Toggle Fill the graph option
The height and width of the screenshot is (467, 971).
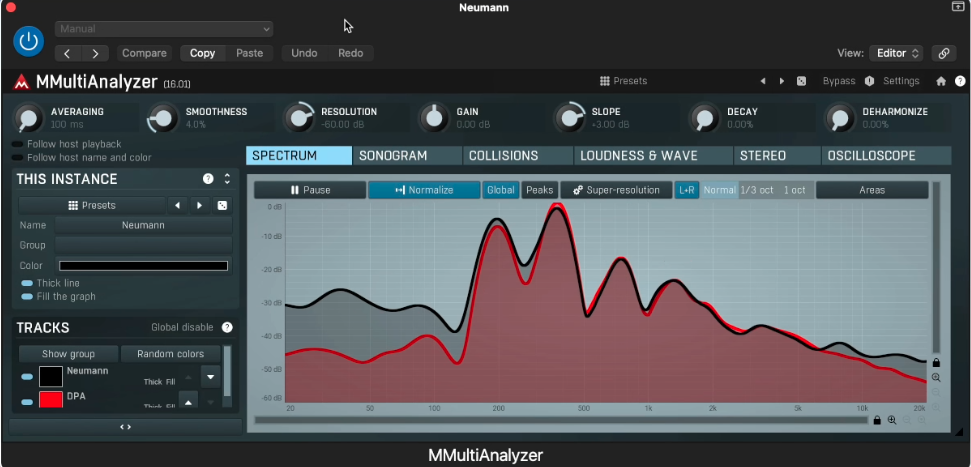[27, 297]
